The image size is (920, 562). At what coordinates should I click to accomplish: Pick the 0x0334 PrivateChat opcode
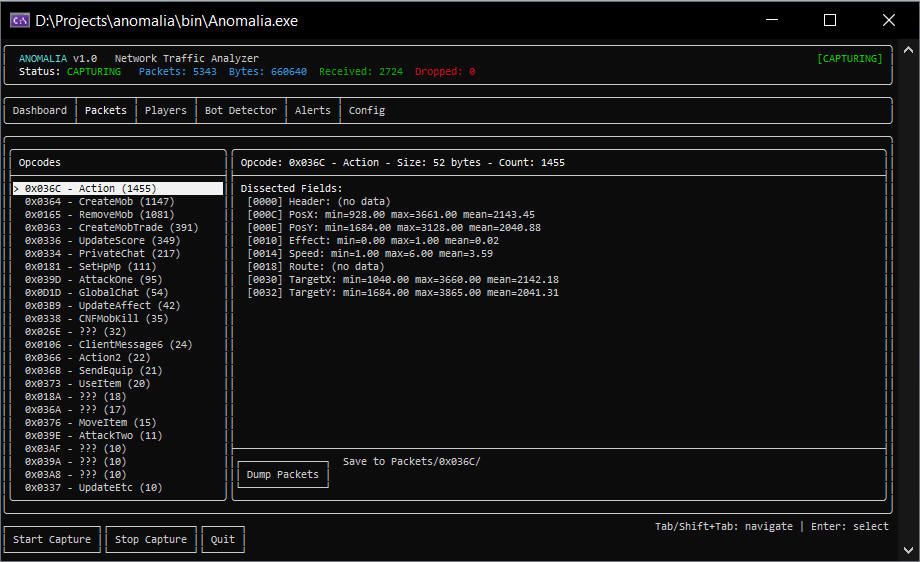click(x=88, y=253)
